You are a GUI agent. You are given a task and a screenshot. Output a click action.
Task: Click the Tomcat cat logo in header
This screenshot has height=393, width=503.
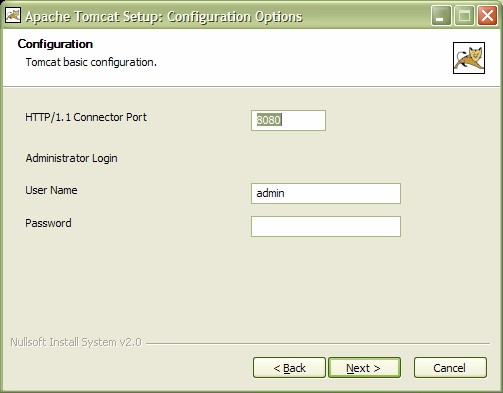[469, 58]
